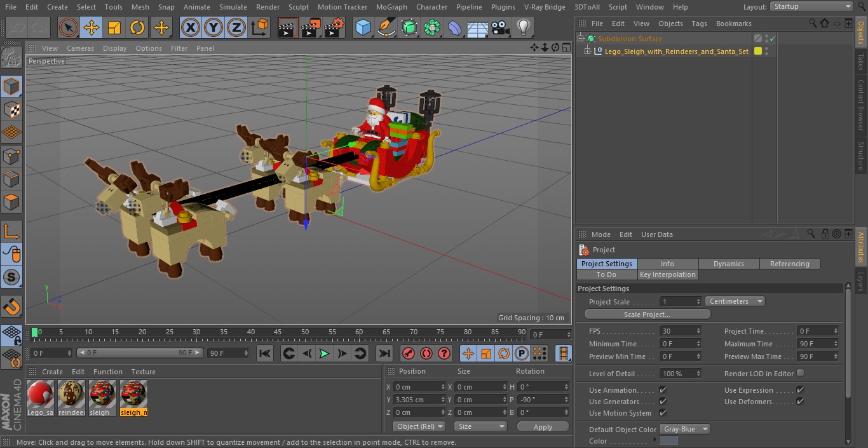Open the Key Interpolation tab
Image resolution: width=868 pixels, height=448 pixels.
coord(668,275)
